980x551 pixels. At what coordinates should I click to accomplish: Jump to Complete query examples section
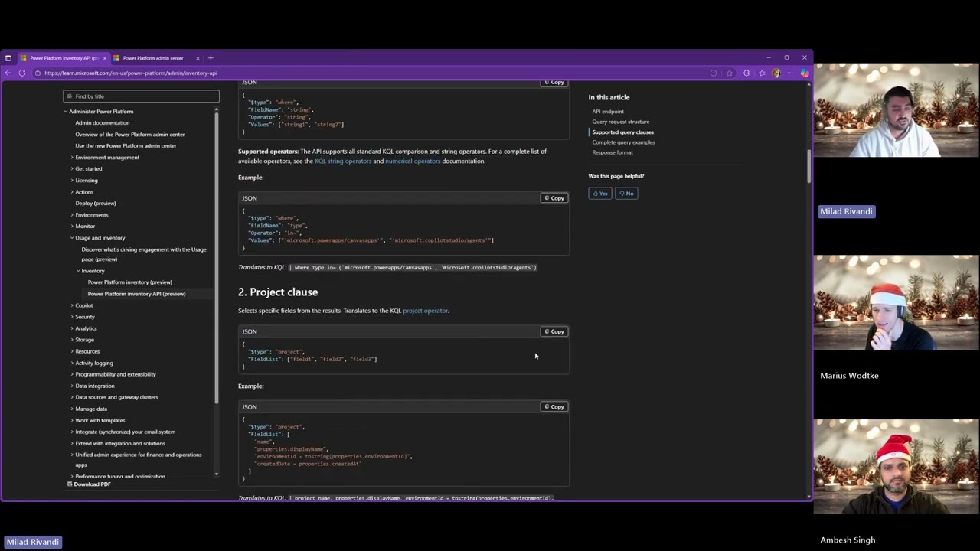click(623, 142)
